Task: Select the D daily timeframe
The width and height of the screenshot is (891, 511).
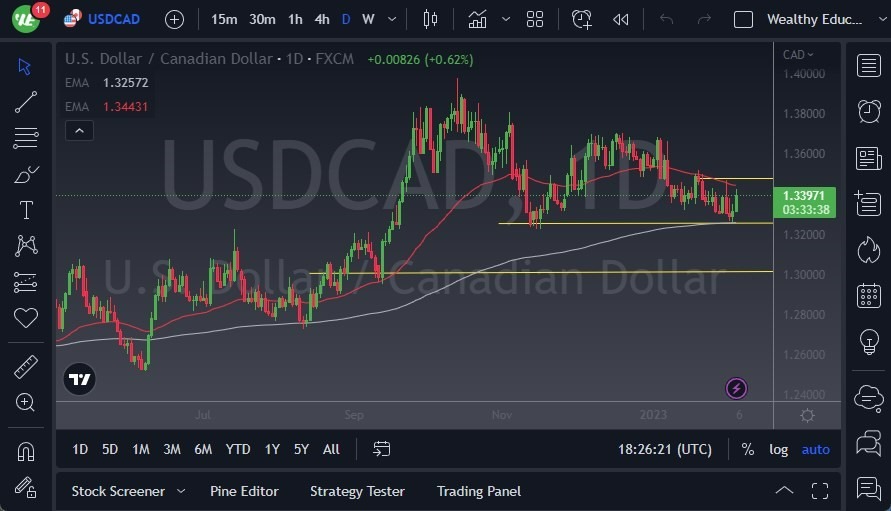Action: pos(345,19)
